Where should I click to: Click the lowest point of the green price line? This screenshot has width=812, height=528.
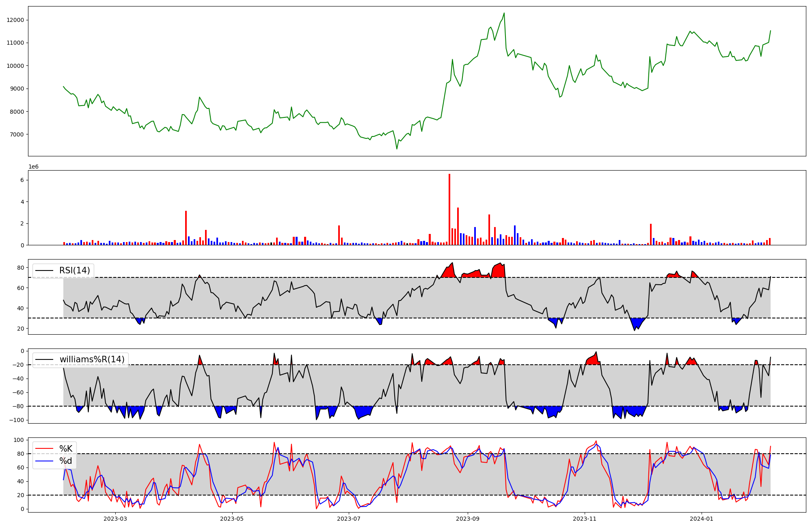[397, 149]
